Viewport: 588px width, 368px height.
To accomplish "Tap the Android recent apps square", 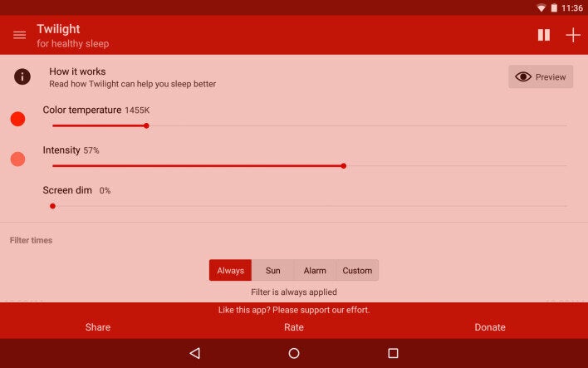I will click(393, 353).
